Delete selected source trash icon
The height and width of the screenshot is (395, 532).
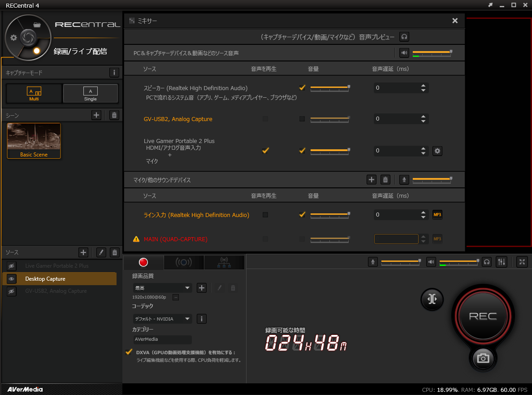point(115,252)
